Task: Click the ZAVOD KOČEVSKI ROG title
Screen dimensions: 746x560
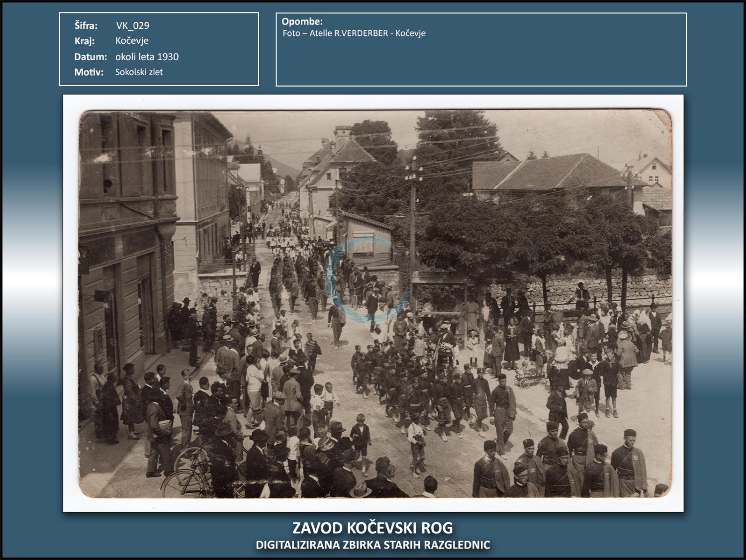Action: 373,528
